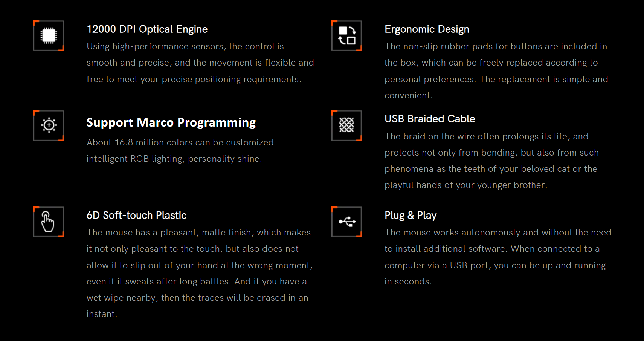Screen dimensions: 644x341
Task: Click the chip icon for Optical Engine
Action: (49, 36)
